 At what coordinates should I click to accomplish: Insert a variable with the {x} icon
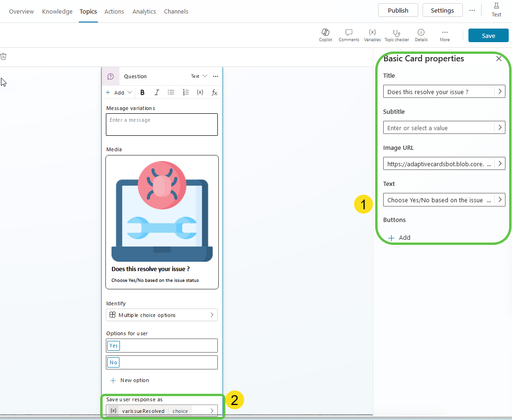point(200,92)
